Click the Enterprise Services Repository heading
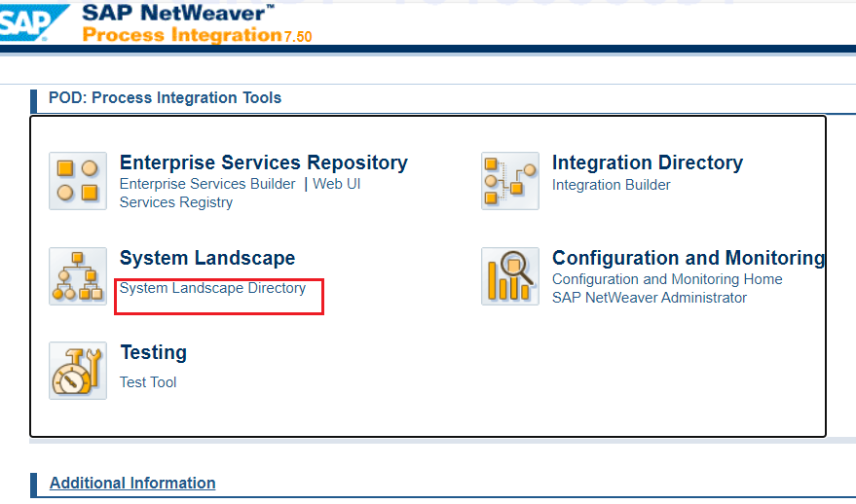Viewport: 856px width, 504px height. coord(264,162)
